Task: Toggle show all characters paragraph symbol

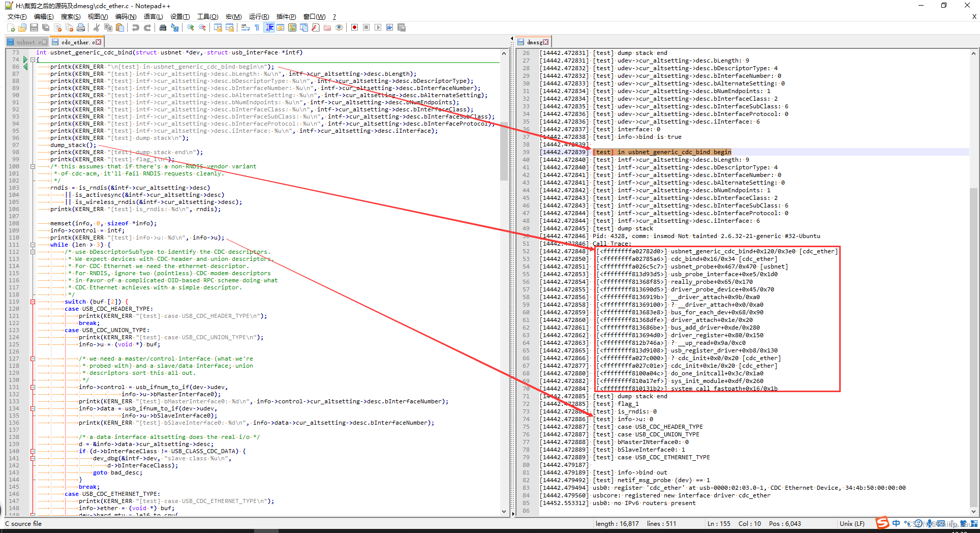Action: pos(257,27)
